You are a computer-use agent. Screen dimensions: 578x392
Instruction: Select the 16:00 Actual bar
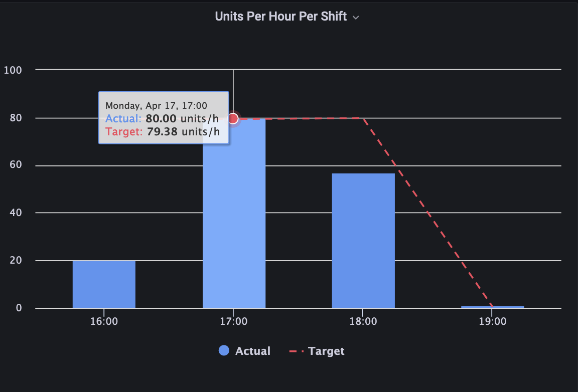(x=104, y=284)
